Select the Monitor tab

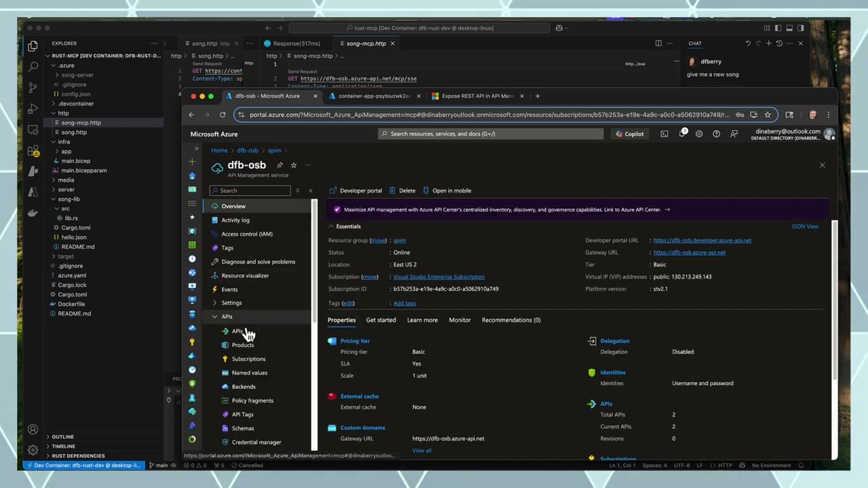[459, 320]
